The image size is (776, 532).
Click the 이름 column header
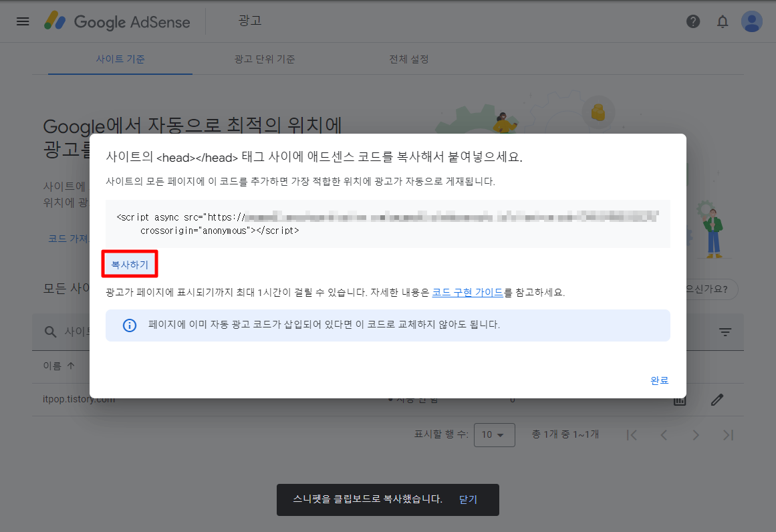52,366
